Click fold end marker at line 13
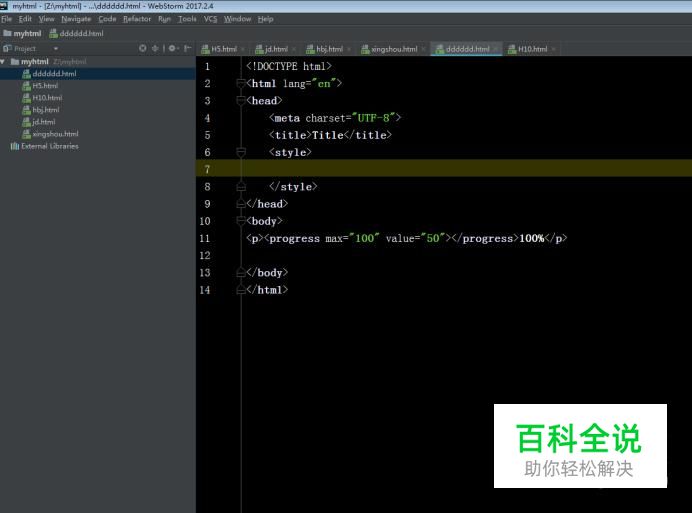Screen dimensions: 692x513 241,272
